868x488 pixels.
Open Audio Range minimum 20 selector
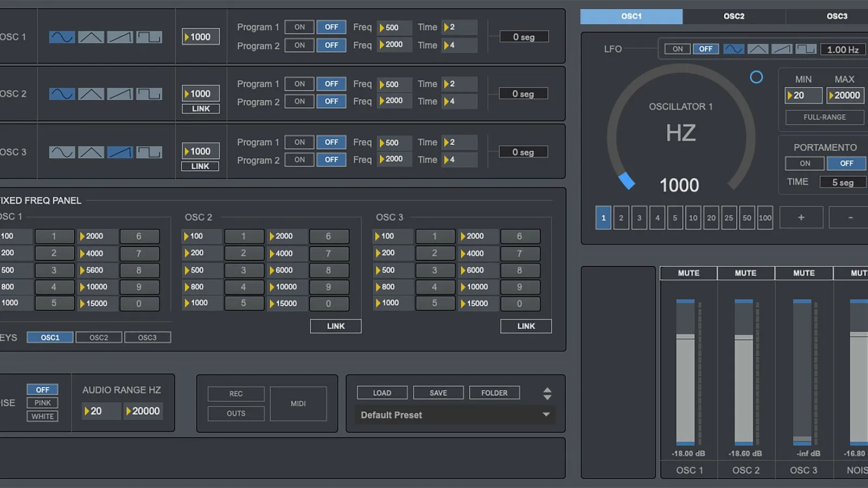101,411
